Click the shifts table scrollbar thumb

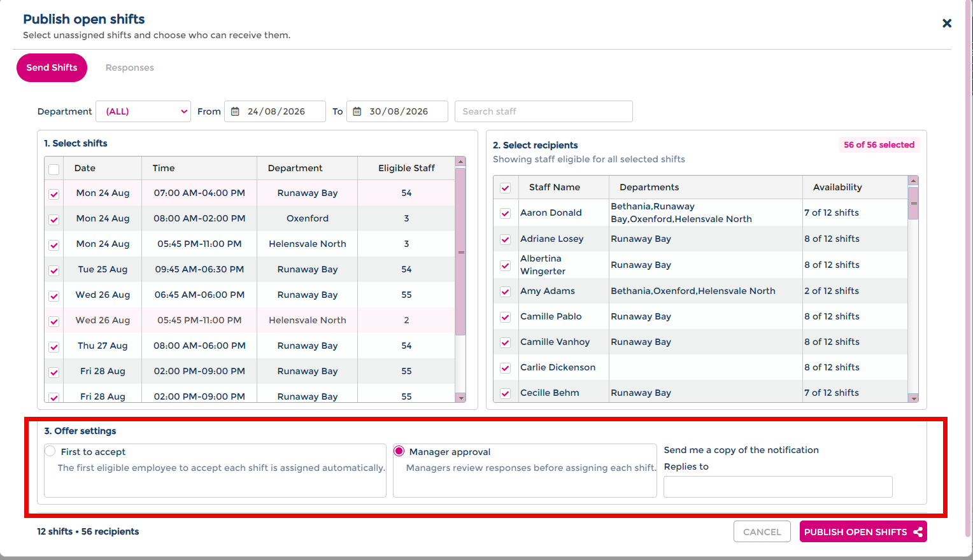click(x=460, y=251)
